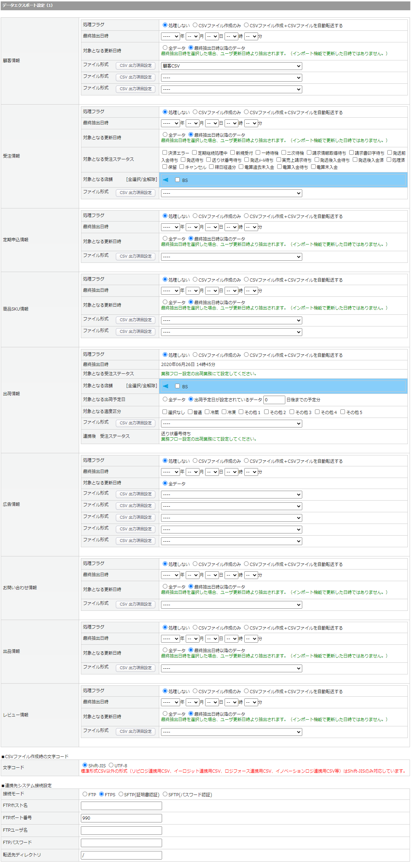Click the blue arrow icon in 出荷情報 store row
The width and height of the screenshot is (411, 868).
(166, 386)
